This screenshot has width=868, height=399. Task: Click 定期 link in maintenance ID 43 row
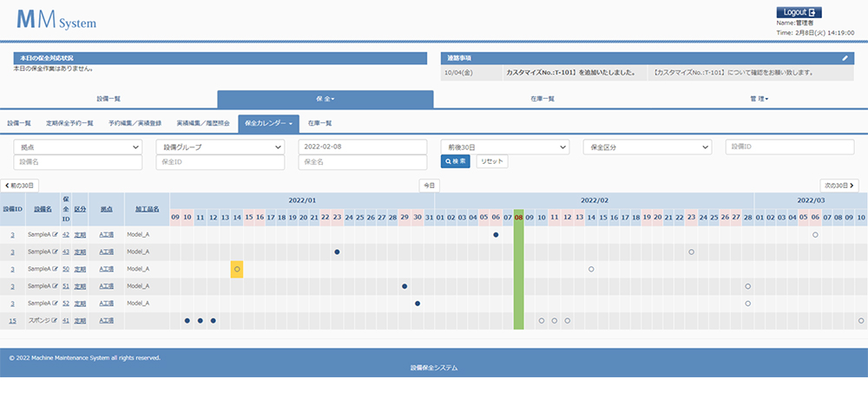pos(80,252)
